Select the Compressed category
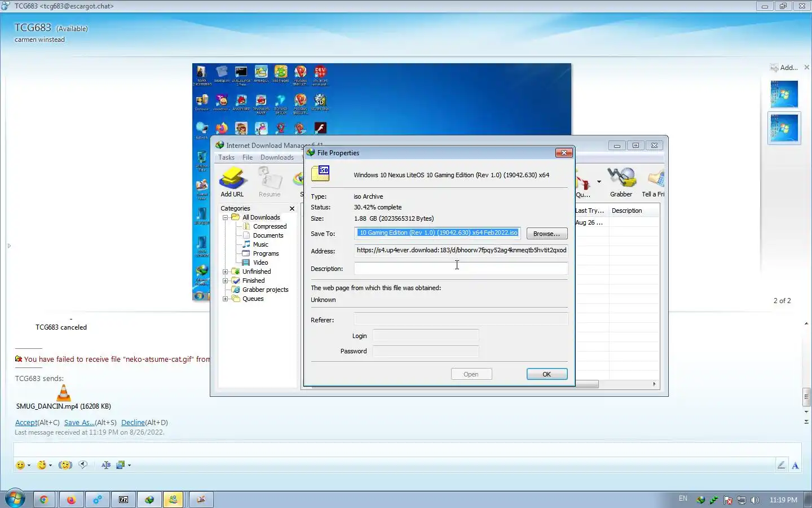The image size is (812, 508). pos(270,226)
